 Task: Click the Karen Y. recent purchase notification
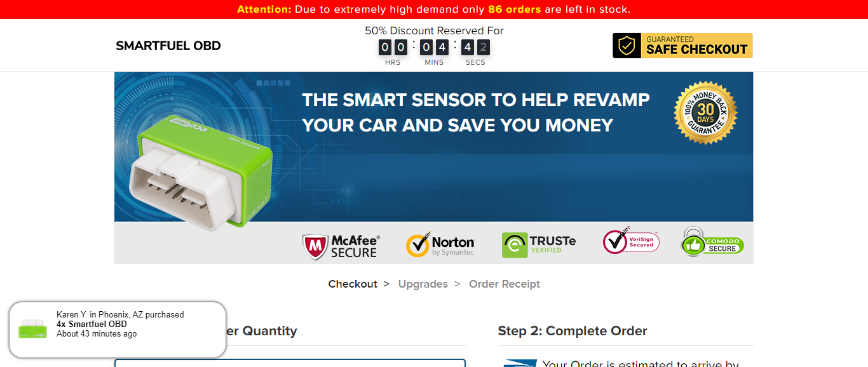click(118, 330)
